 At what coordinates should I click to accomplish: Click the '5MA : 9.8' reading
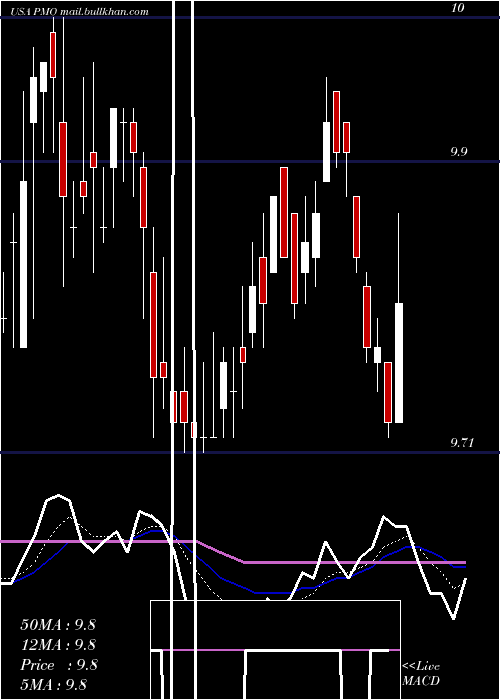[x=54, y=684]
